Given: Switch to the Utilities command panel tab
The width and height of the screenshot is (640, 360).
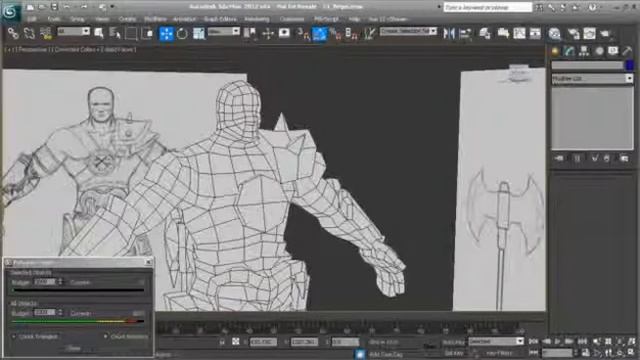Looking at the screenshot, I should pos(627,51).
